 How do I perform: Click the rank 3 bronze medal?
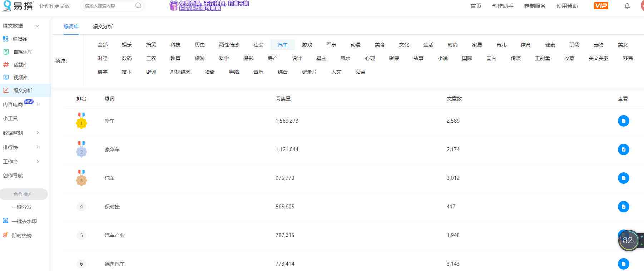(81, 178)
